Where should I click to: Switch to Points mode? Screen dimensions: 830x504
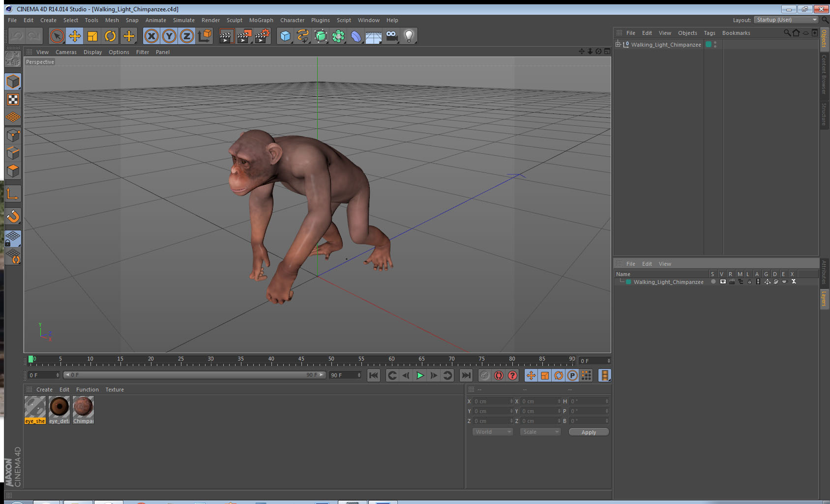(x=13, y=136)
